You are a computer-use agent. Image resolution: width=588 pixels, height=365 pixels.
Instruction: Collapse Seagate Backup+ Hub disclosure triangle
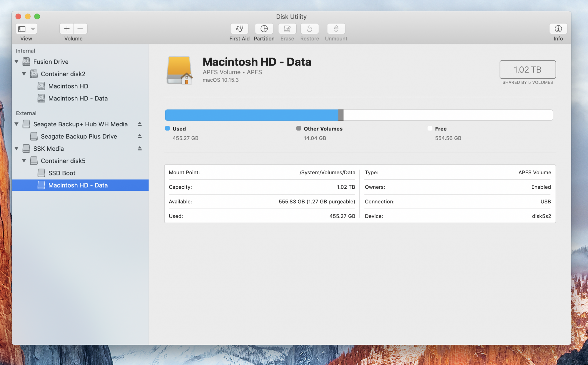coord(17,124)
